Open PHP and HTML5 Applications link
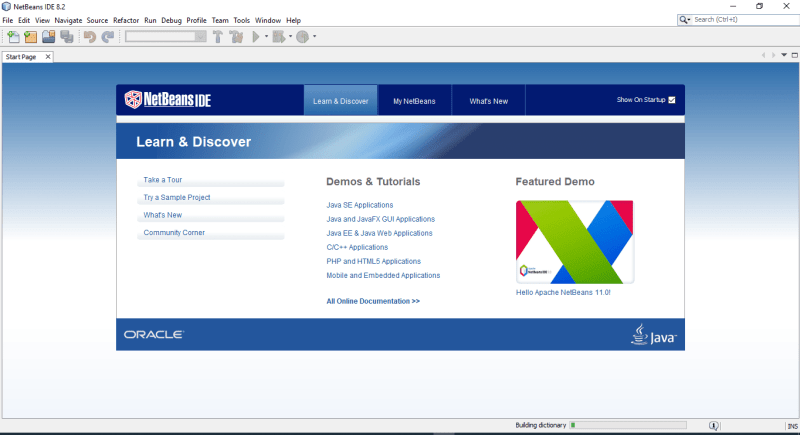 point(373,261)
